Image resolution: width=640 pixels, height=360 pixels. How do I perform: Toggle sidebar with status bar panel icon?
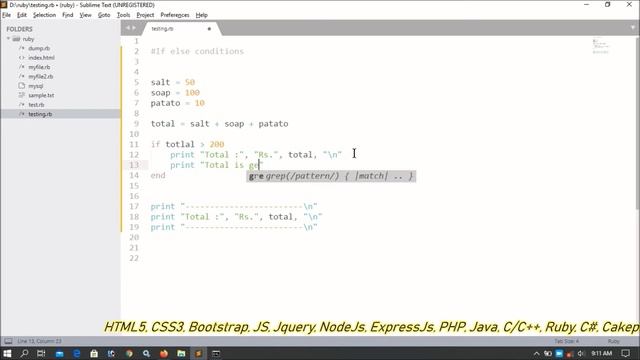(x=8, y=341)
